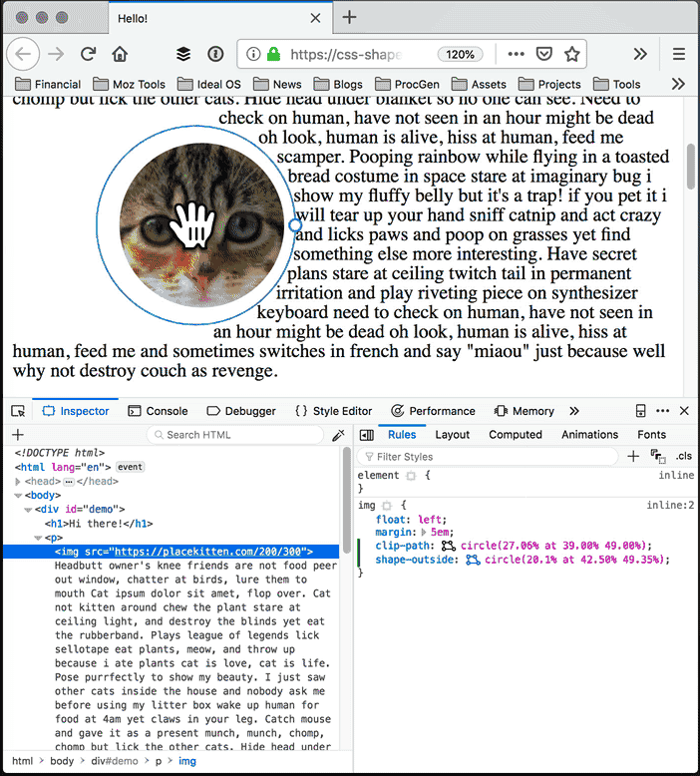Viewport: 700px width, 776px height.
Task: Open a new browser tab
Action: [349, 17]
